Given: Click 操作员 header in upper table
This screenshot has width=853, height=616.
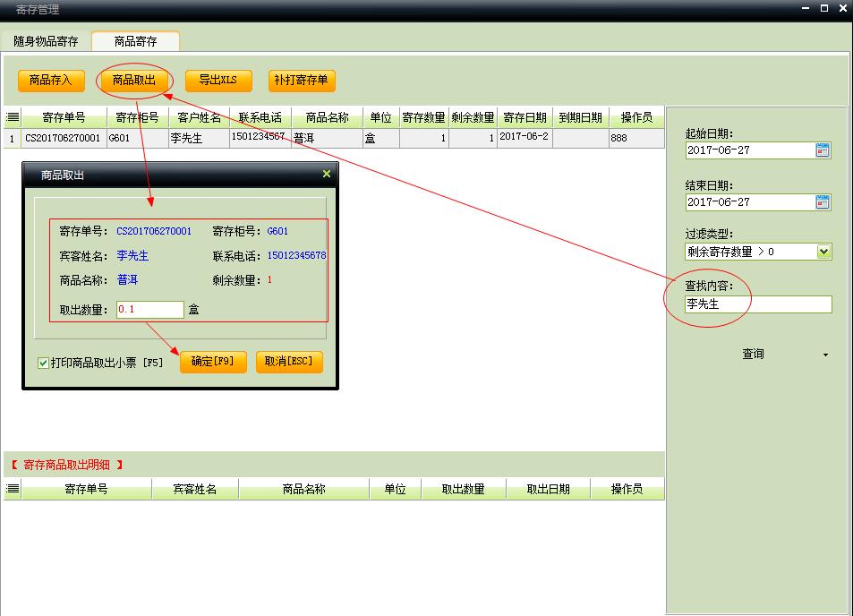Looking at the screenshot, I should (636, 117).
